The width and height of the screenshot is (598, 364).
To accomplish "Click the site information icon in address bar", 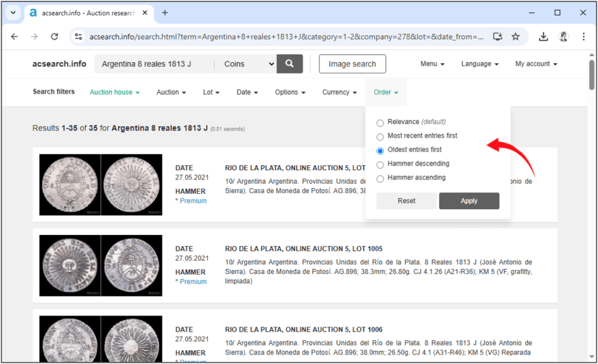I will point(78,37).
